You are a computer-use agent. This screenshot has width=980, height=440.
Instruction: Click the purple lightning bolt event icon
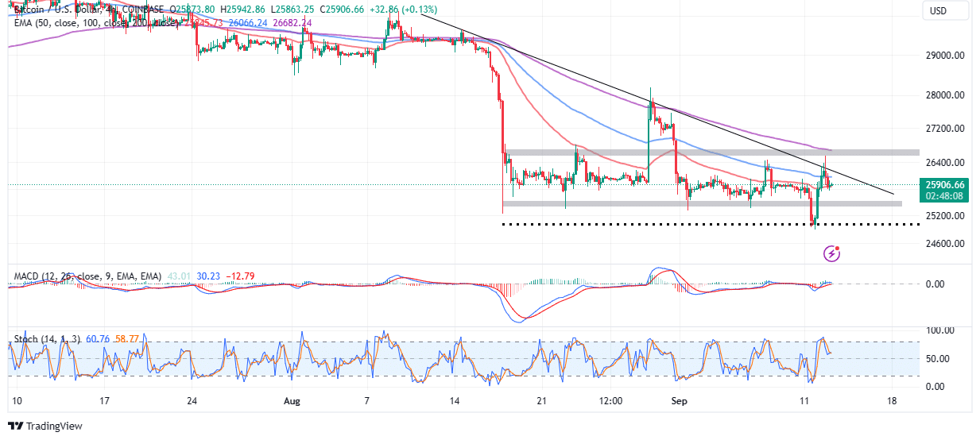tap(832, 253)
